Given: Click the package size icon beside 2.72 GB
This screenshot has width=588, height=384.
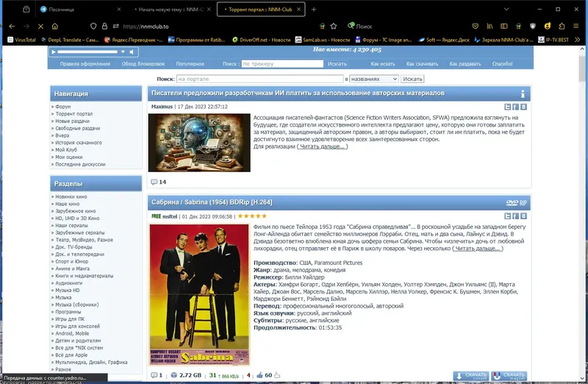Looking at the screenshot, I should (173, 375).
